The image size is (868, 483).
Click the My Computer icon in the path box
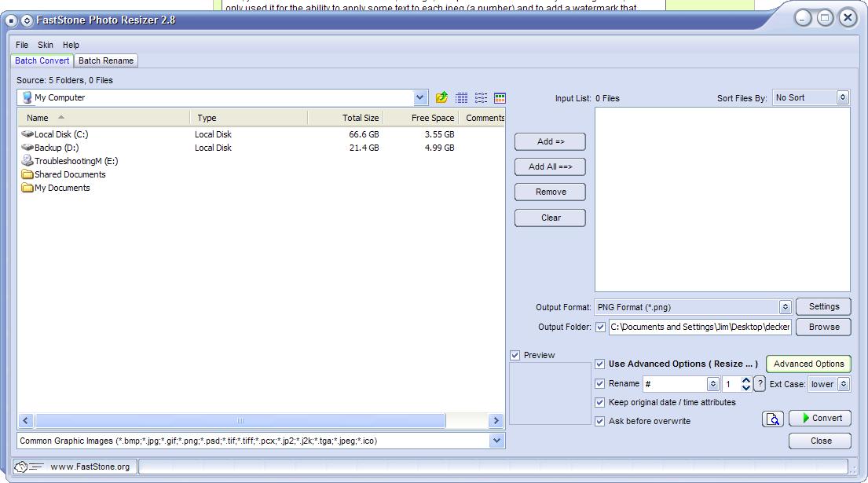27,97
